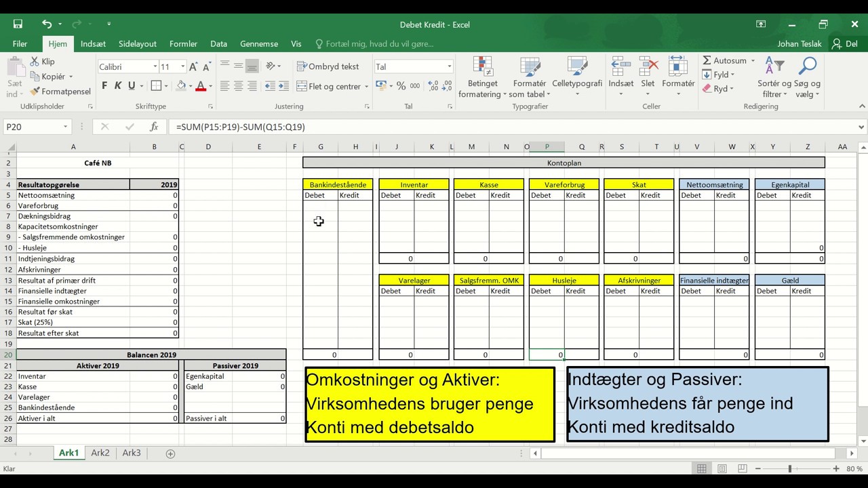Undo the last action
868x488 pixels.
coord(46,24)
